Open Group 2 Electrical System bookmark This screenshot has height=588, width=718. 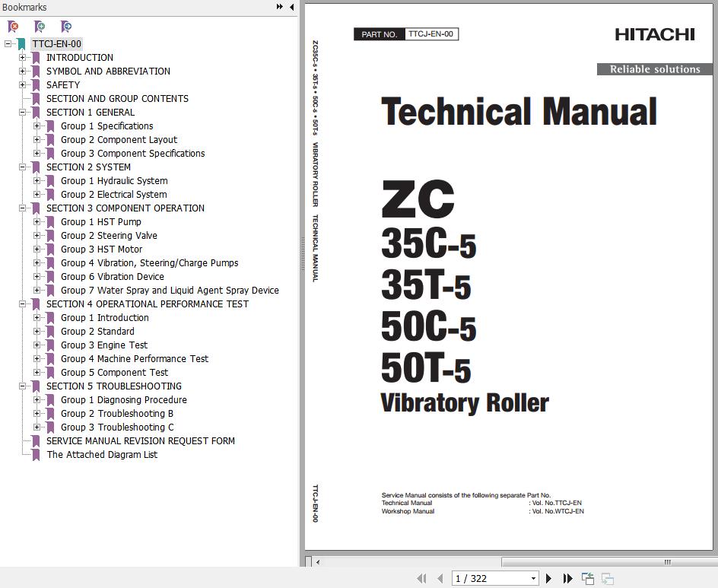[x=114, y=195]
